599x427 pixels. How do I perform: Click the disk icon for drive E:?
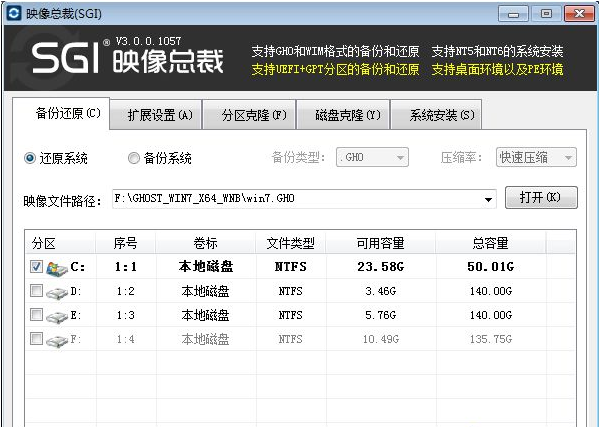click(57, 317)
